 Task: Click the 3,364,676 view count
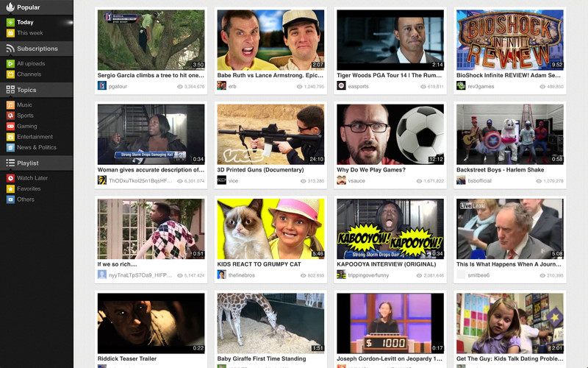click(x=194, y=86)
